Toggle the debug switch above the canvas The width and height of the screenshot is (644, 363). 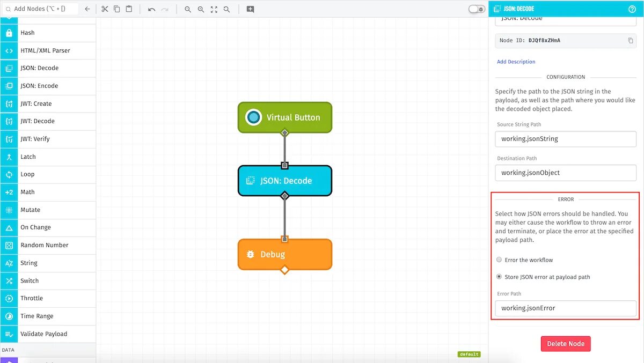click(x=477, y=9)
